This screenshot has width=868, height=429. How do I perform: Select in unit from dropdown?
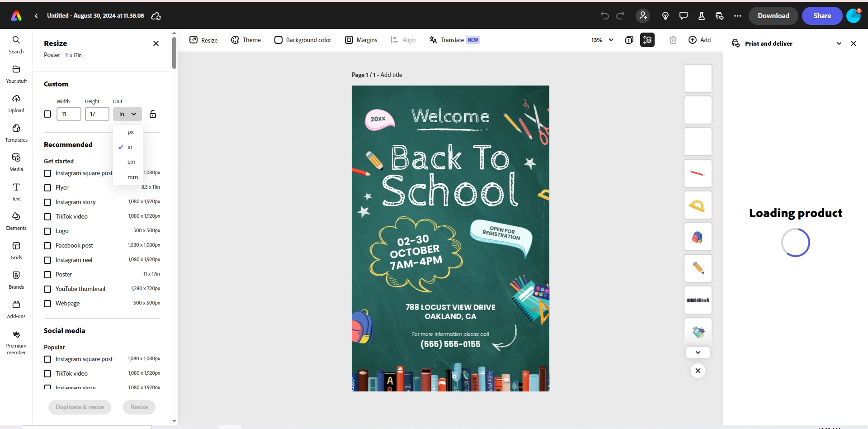[128, 147]
